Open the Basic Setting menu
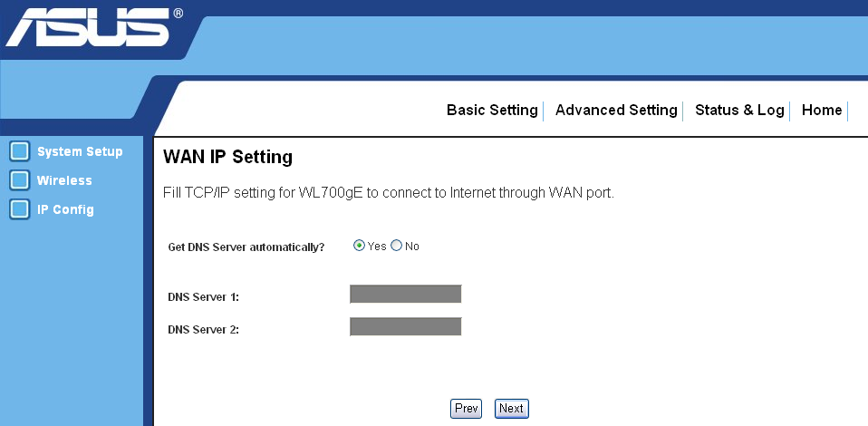868x426 pixels. [x=492, y=111]
